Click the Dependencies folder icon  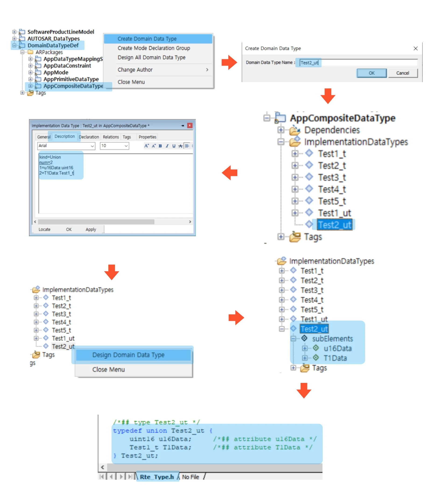(295, 130)
